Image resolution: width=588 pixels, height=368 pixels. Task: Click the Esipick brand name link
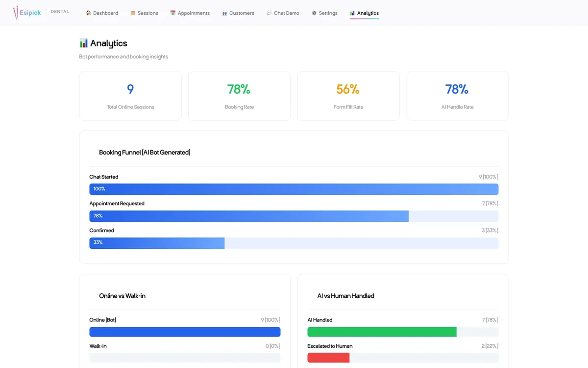tap(30, 13)
